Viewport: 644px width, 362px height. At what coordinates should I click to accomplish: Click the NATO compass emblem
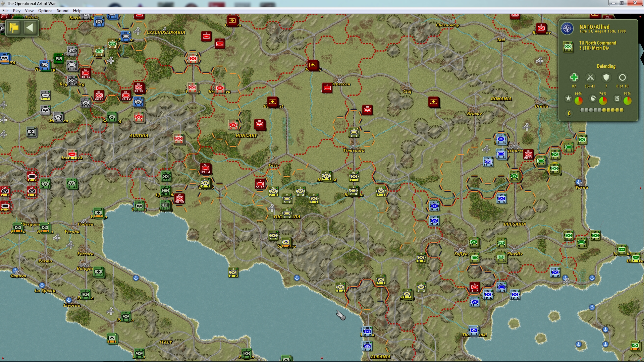click(567, 28)
